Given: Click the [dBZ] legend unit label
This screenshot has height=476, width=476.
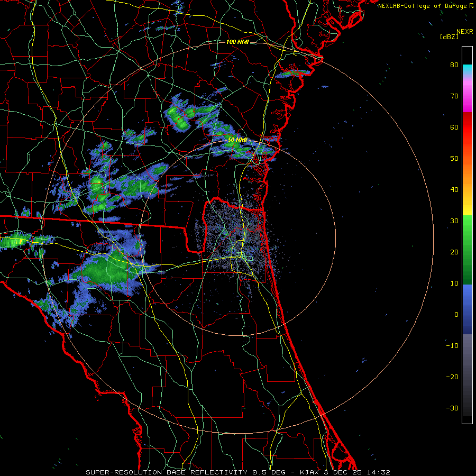Looking at the screenshot, I should tap(449, 37).
